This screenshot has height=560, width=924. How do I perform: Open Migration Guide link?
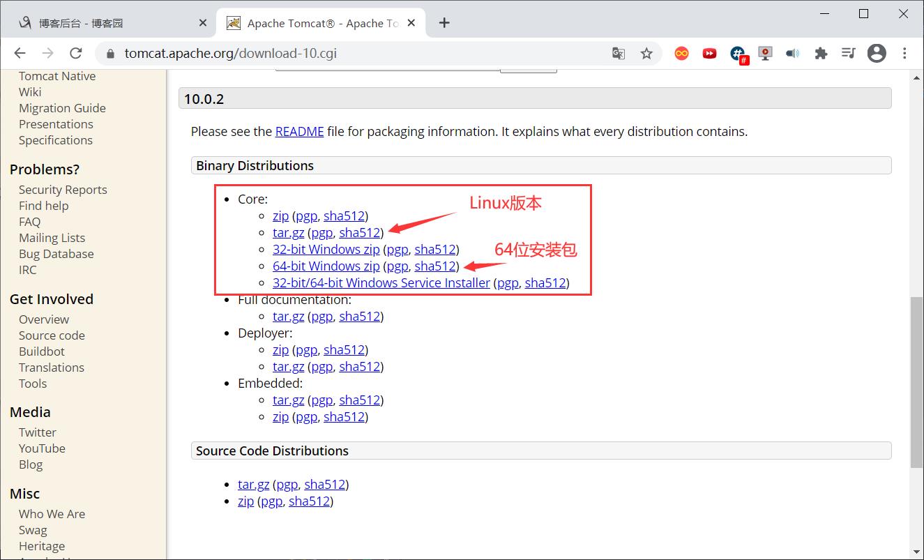click(62, 108)
